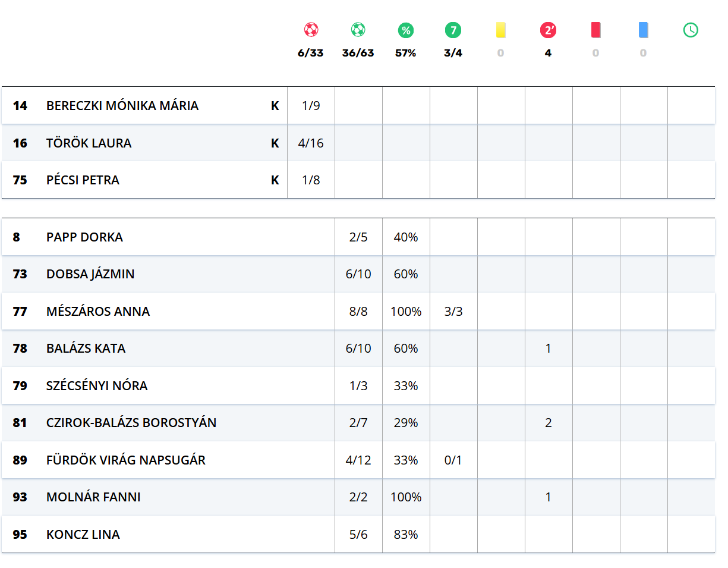Open Pécsi Petra's player entry
728x568 pixels.
click(83, 180)
